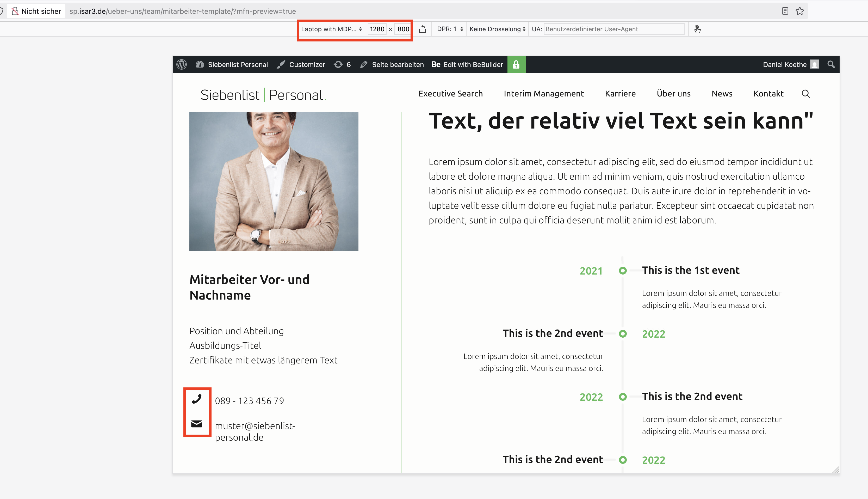Screen dimensions: 868x499
Task: Expand the Keine Drosselung throttling dropdown
Action: 497,29
